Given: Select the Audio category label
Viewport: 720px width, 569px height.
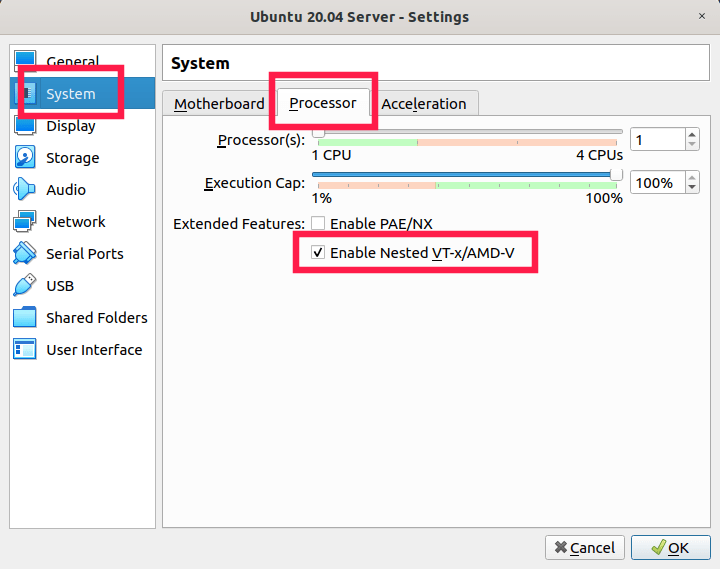Looking at the screenshot, I should pos(66,190).
